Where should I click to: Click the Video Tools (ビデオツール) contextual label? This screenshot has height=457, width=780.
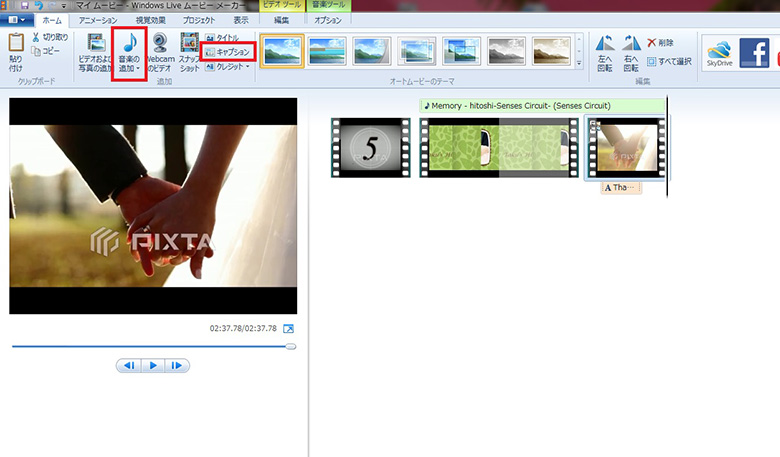click(x=282, y=5)
